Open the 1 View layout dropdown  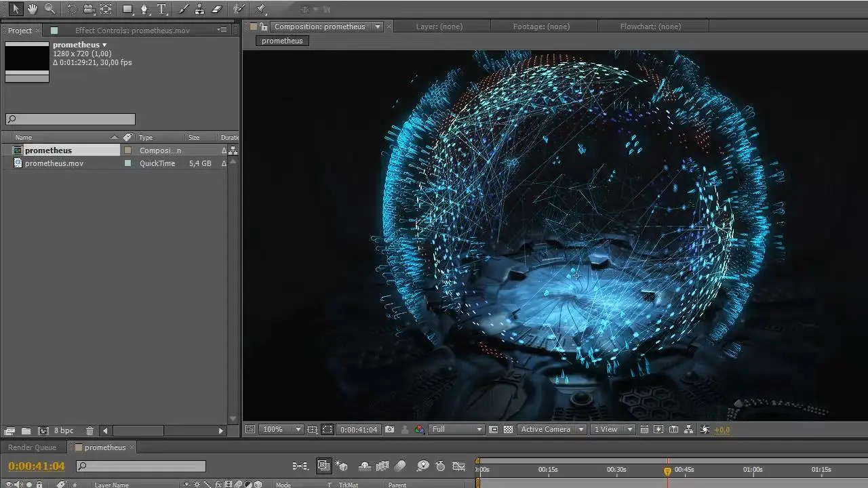click(x=613, y=429)
